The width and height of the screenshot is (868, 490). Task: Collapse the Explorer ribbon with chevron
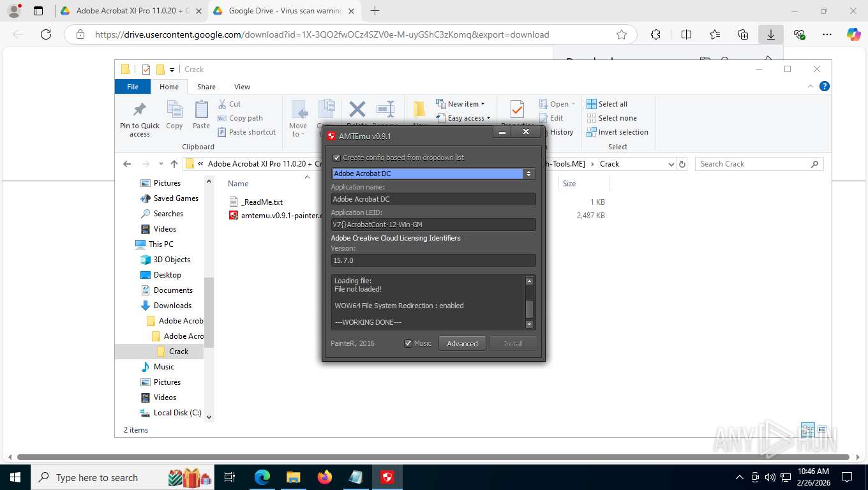[811, 87]
